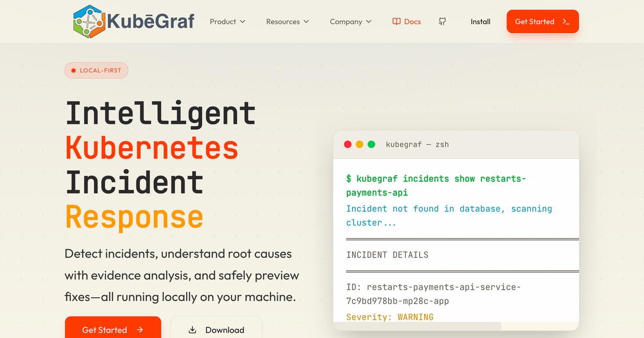Open the GitHub icon in the navigation bar

coord(442,21)
